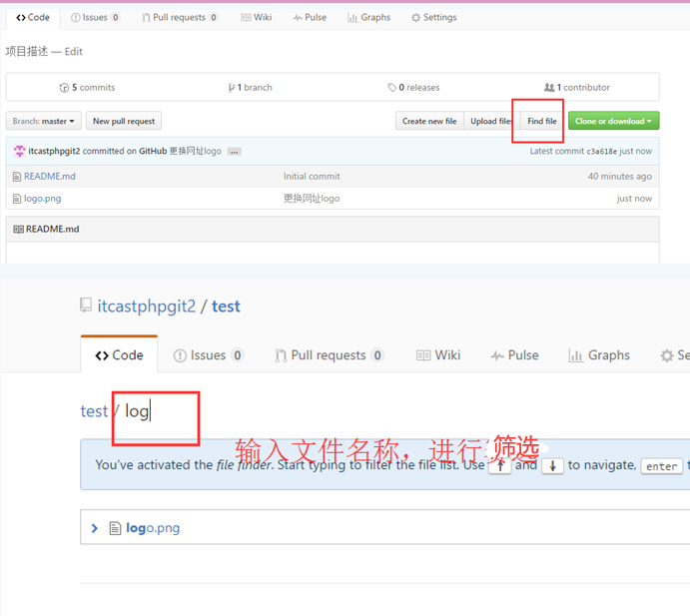View the 5 commits history

87,88
